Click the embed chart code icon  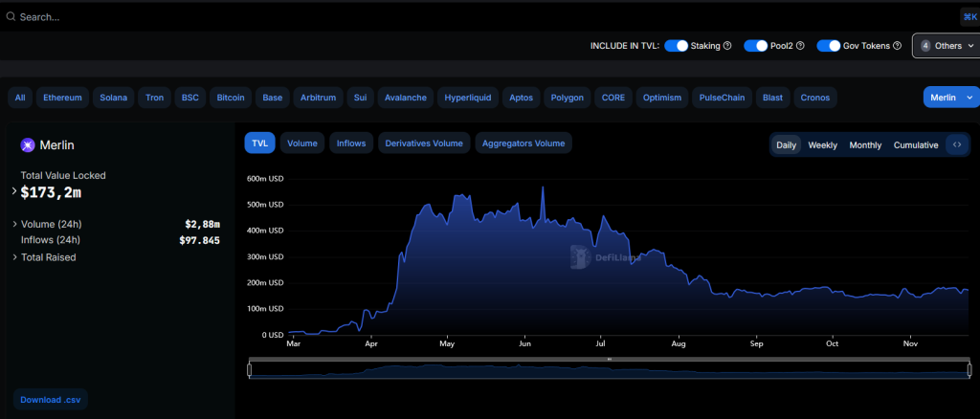click(956, 144)
